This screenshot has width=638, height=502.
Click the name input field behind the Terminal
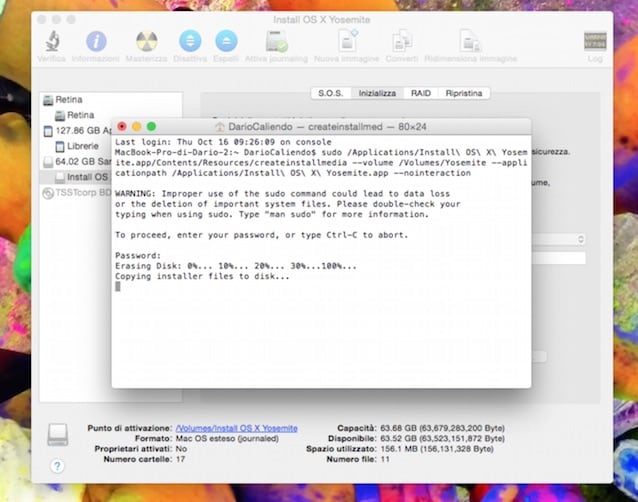559,258
